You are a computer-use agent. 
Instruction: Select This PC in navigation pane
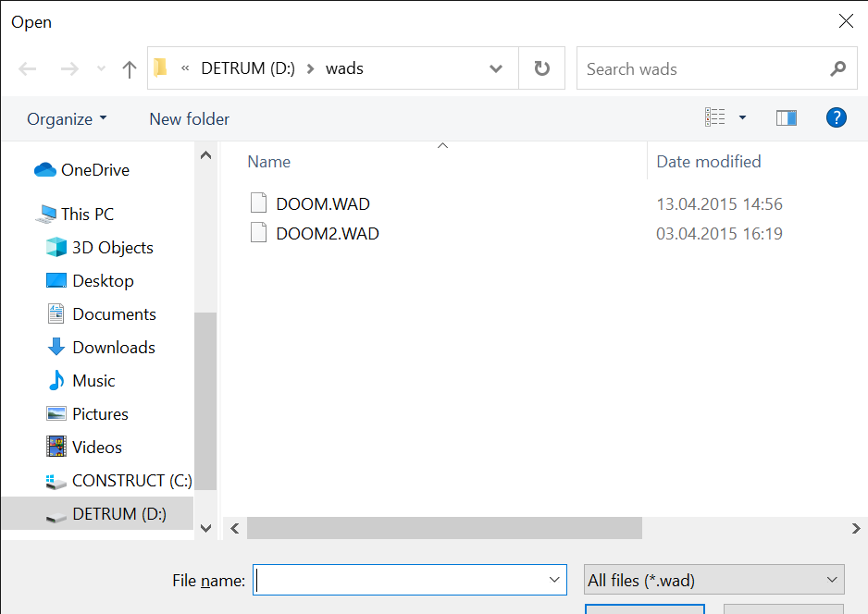pyautogui.click(x=88, y=215)
